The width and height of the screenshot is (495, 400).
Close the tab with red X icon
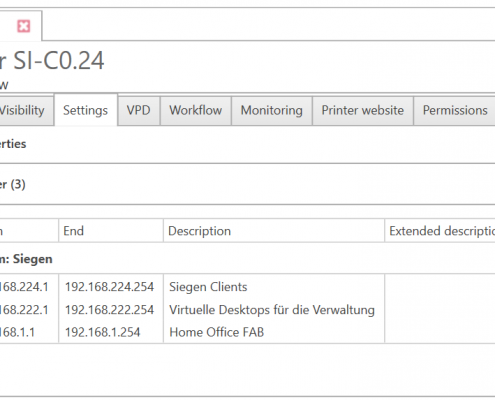pos(24,26)
